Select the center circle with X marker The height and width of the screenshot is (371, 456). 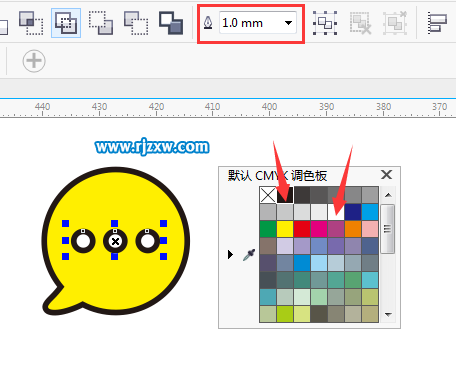click(x=115, y=241)
